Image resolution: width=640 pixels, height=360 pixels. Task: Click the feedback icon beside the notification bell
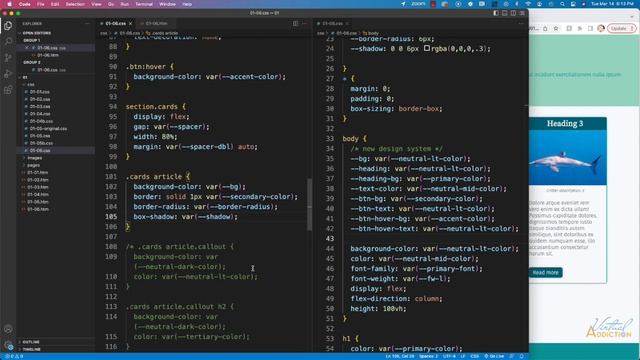pos(512,356)
